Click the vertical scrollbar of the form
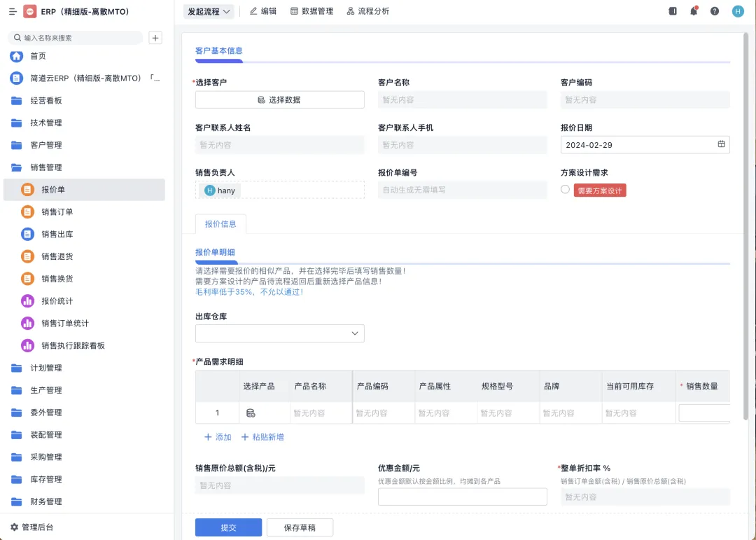 746,227
